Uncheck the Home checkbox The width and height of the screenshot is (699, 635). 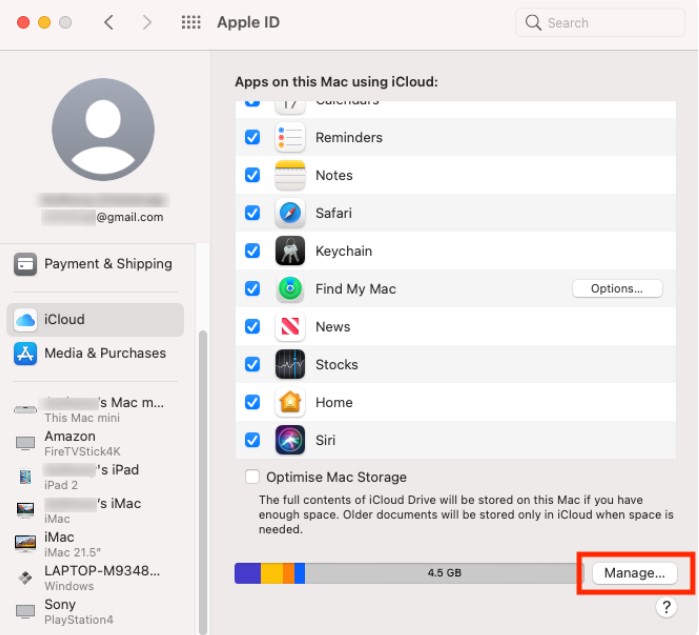[x=252, y=402]
